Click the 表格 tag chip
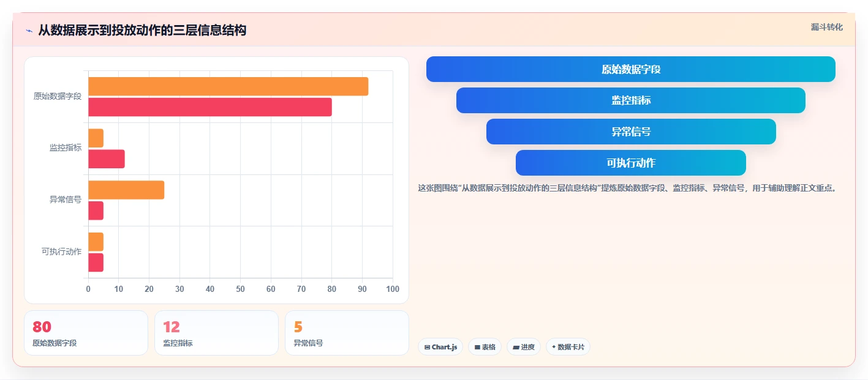868x380 pixels. click(x=485, y=347)
